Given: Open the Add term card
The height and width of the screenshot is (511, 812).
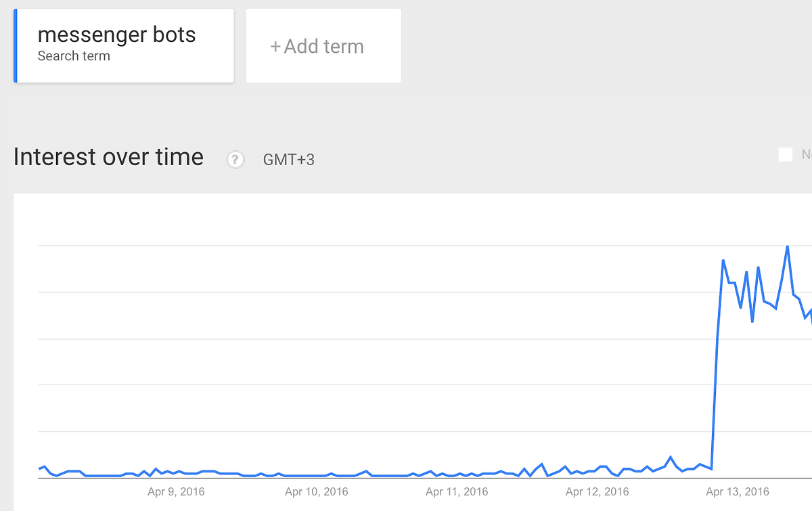Looking at the screenshot, I should pos(323,46).
